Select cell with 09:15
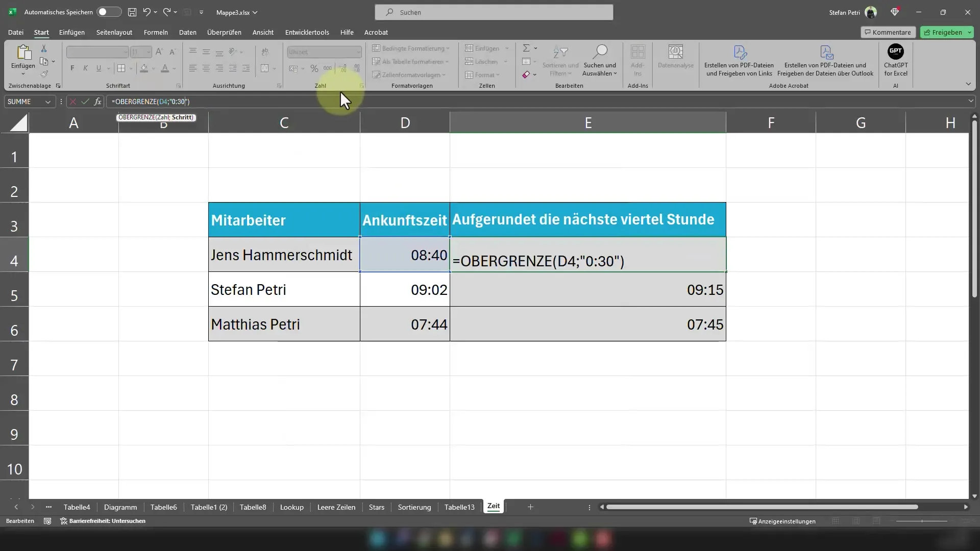 tap(588, 289)
